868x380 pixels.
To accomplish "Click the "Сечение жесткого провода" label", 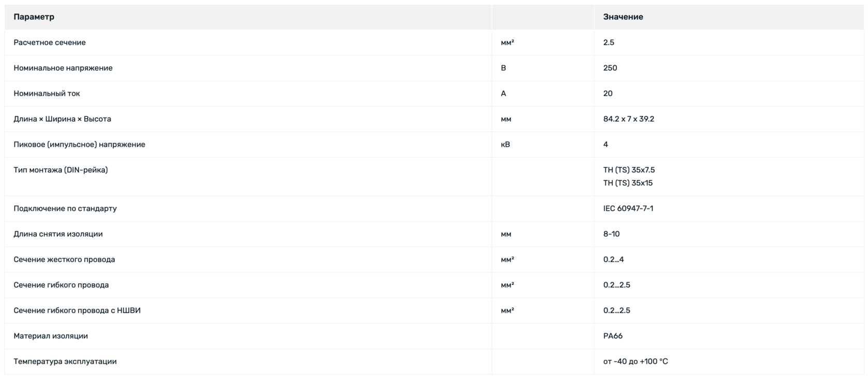I will point(65,259).
